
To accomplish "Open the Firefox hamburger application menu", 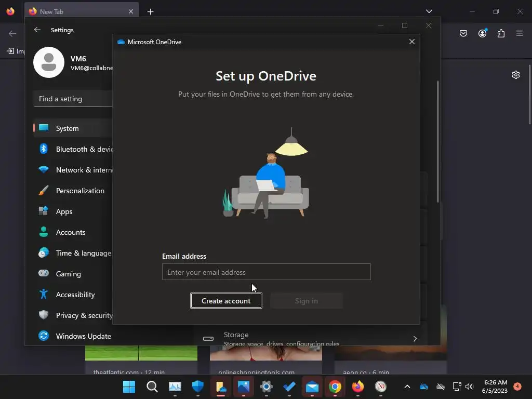I will [519, 33].
